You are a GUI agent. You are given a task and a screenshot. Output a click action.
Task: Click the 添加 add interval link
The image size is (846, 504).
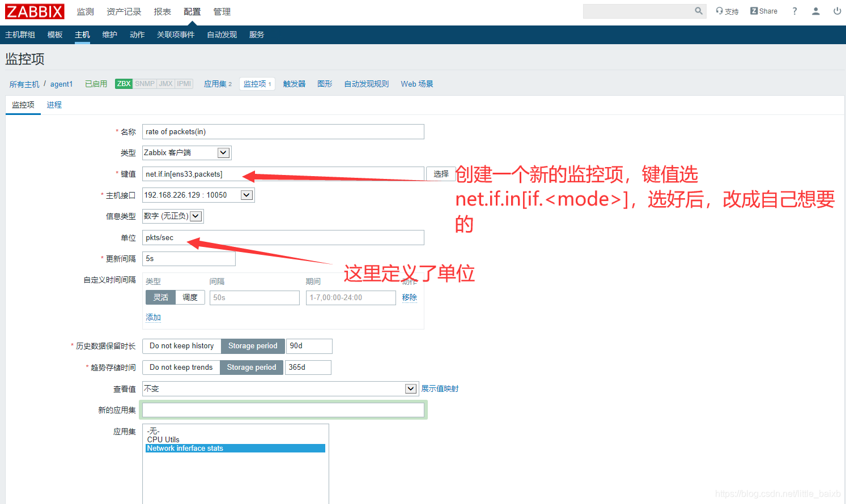[153, 318]
